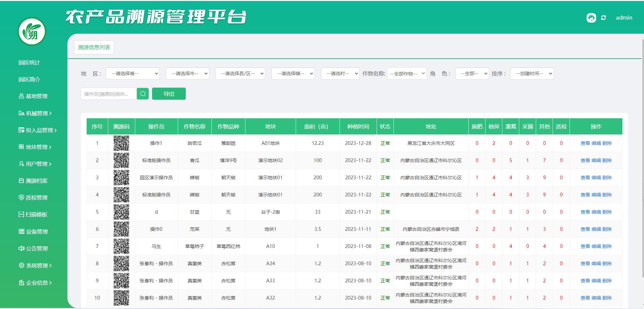Image resolution: width=644 pixels, height=309 pixels.
Task: Focus the 操作员|溯源码|地块 search field
Action: pos(109,94)
